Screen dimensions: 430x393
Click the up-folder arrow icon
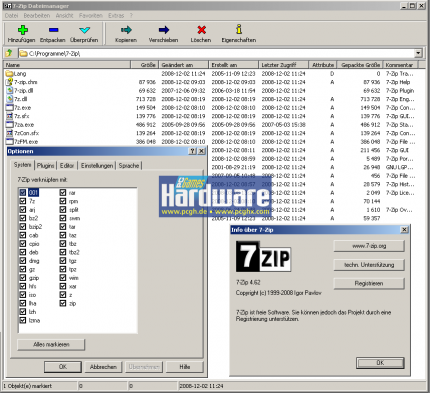9,53
